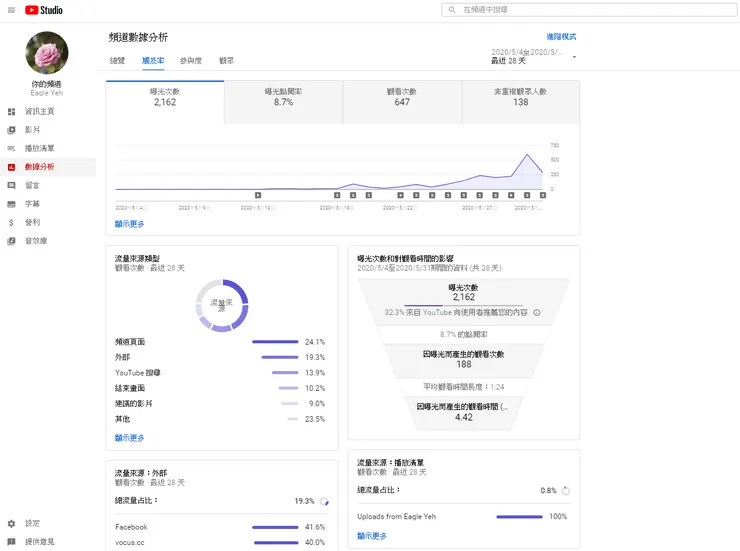
Task: Click 顯示更多 in traffic source types card
Action: click(129, 438)
